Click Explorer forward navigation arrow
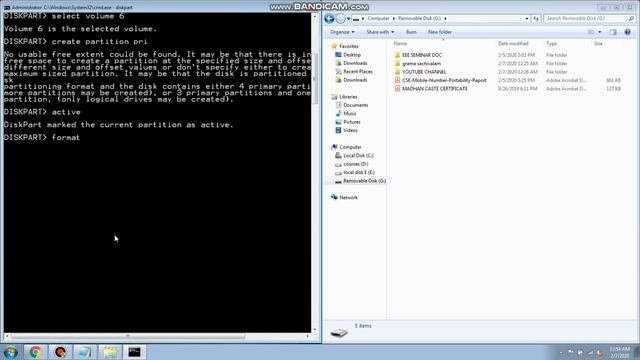The height and width of the screenshot is (360, 640). [x=340, y=18]
